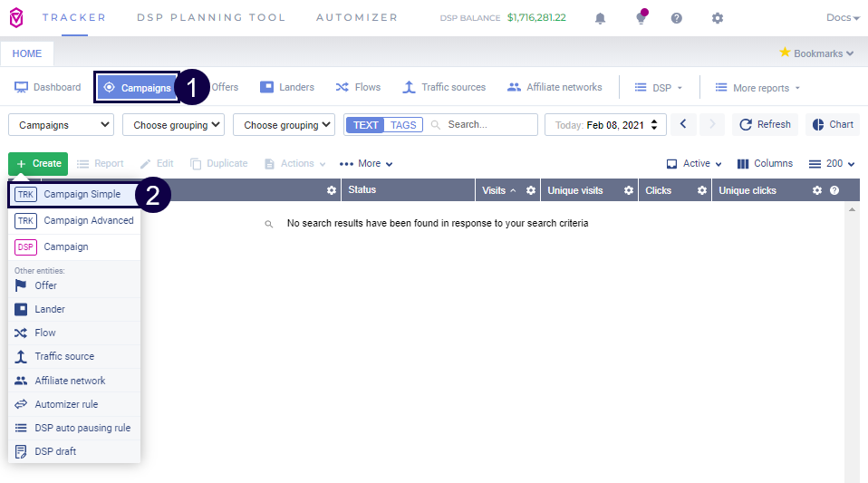Click gear icon in Clicks column
Image resolution: width=868 pixels, height=483 pixels.
tap(701, 190)
